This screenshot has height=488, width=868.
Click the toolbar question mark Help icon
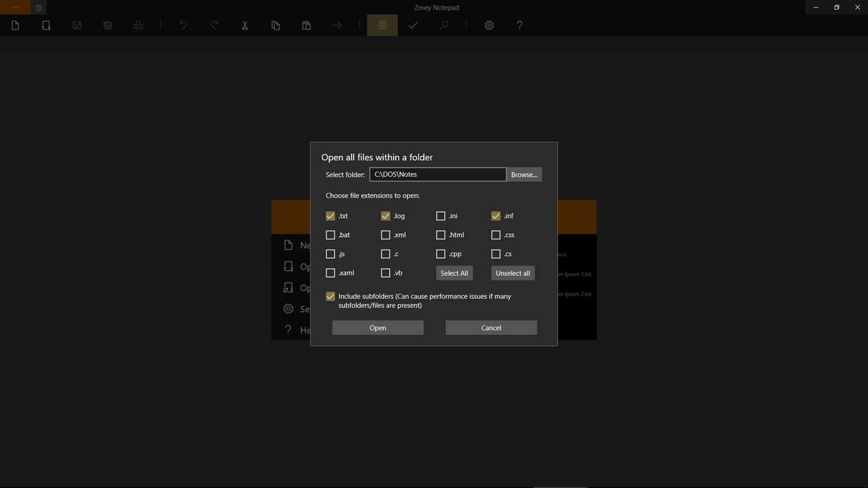[x=520, y=25]
